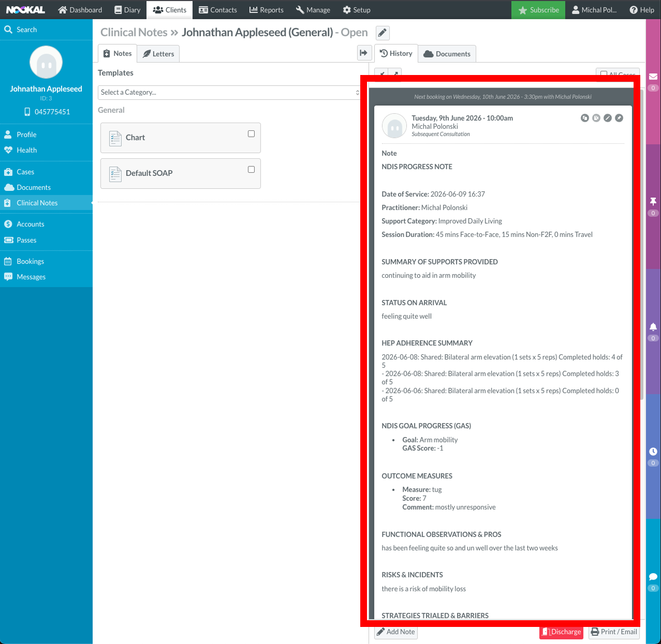Open Bookings in the client sidebar
The width and height of the screenshot is (661, 644).
pos(46,261)
